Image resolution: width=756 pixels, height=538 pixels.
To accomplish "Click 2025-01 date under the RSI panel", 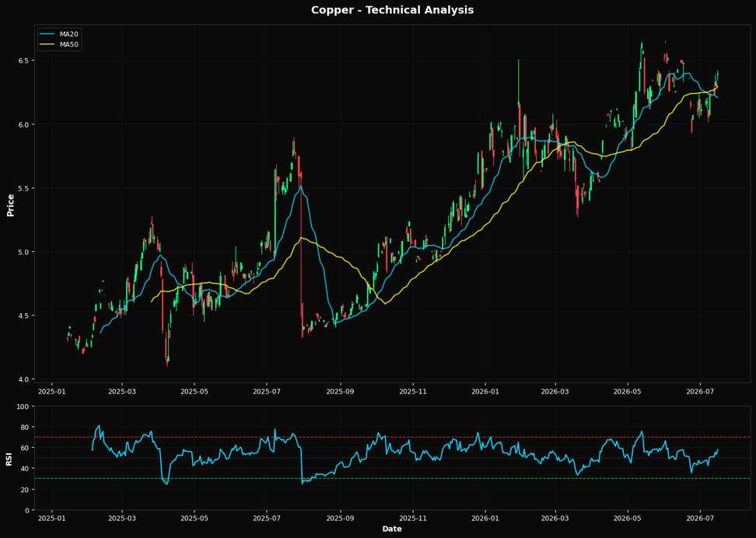I will pos(51,519).
